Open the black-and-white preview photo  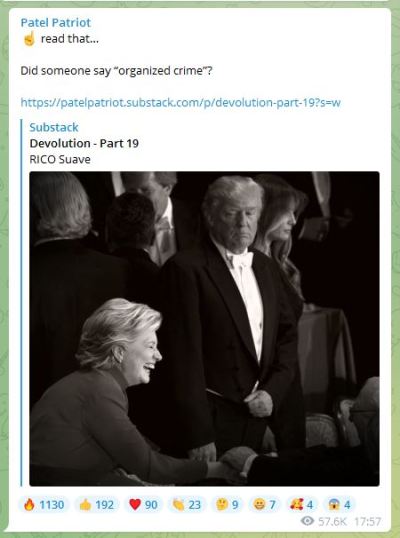tap(204, 329)
